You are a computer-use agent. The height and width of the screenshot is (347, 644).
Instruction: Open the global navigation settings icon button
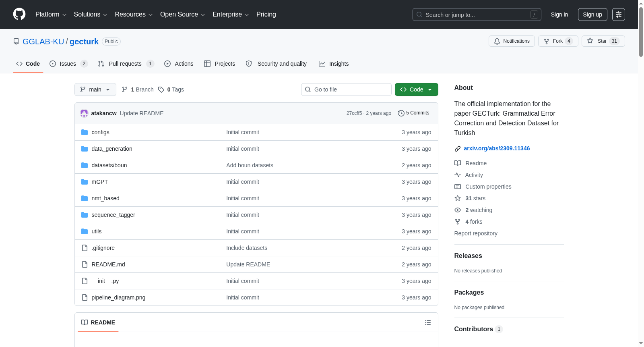(x=619, y=15)
